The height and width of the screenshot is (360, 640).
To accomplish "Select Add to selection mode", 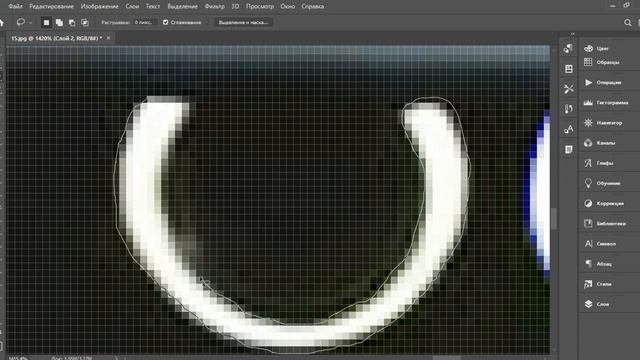I will pos(59,22).
